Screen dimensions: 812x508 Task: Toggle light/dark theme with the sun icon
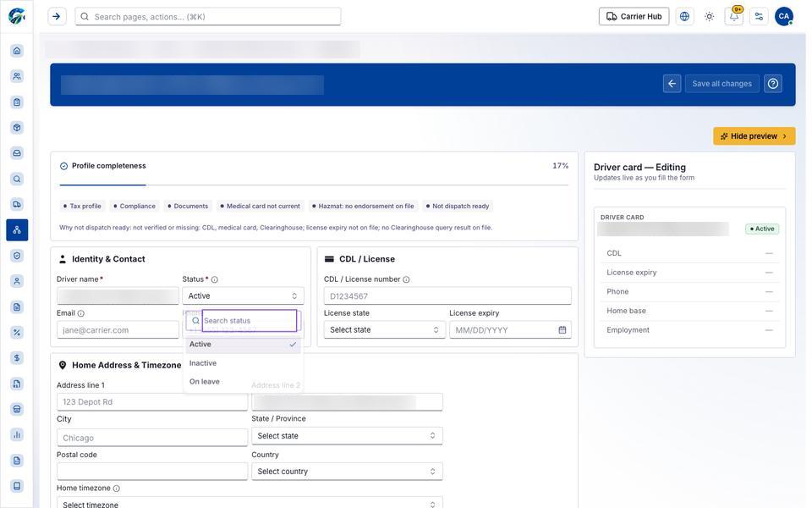710,17
